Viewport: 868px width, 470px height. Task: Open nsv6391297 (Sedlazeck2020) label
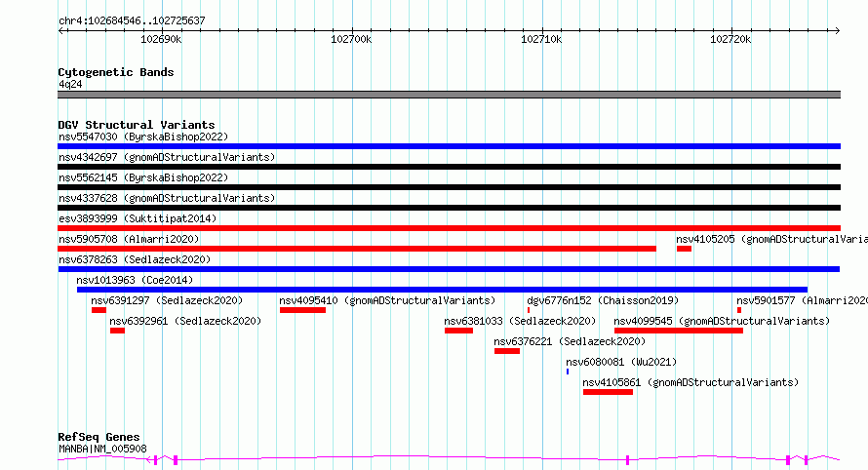coord(167,300)
